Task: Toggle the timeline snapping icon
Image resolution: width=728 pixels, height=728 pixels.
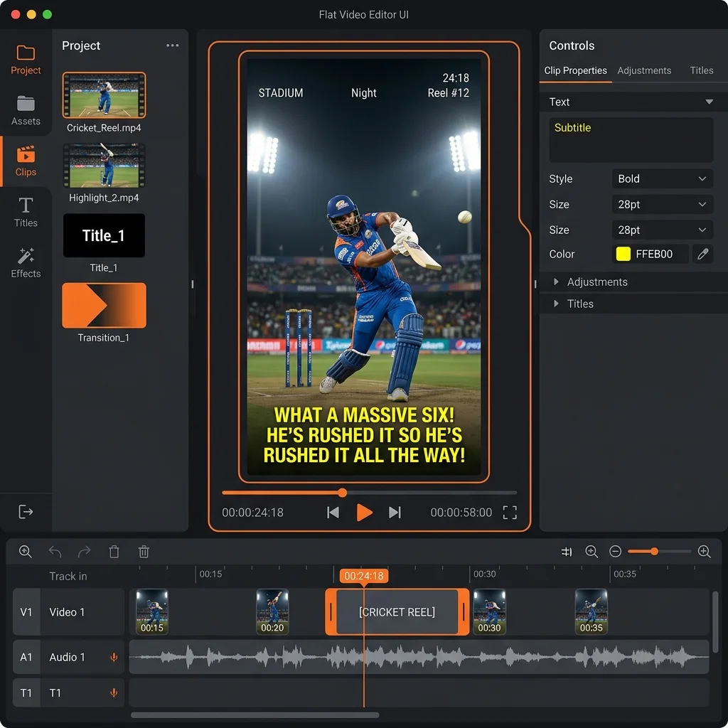Action: 567,552
